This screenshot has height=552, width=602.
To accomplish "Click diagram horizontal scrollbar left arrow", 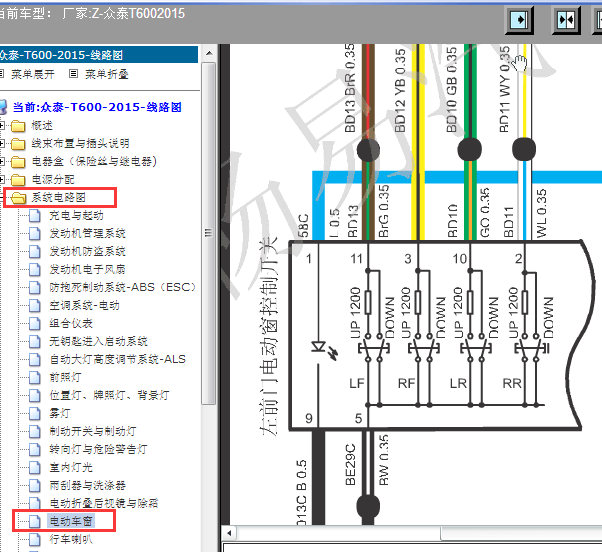I will click(x=229, y=533).
